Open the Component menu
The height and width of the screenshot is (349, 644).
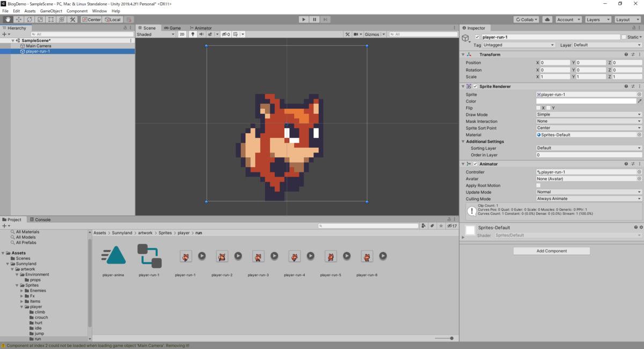pos(77,11)
